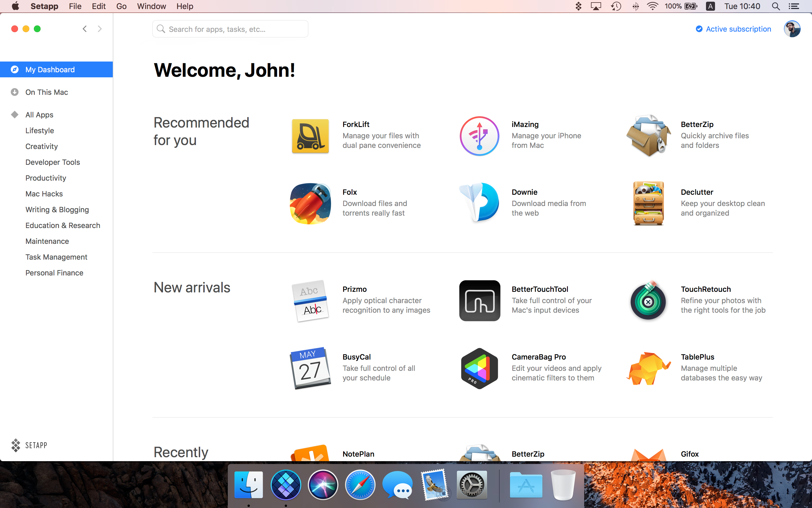812x508 pixels.
Task: Open the Productivity category
Action: [x=46, y=178]
